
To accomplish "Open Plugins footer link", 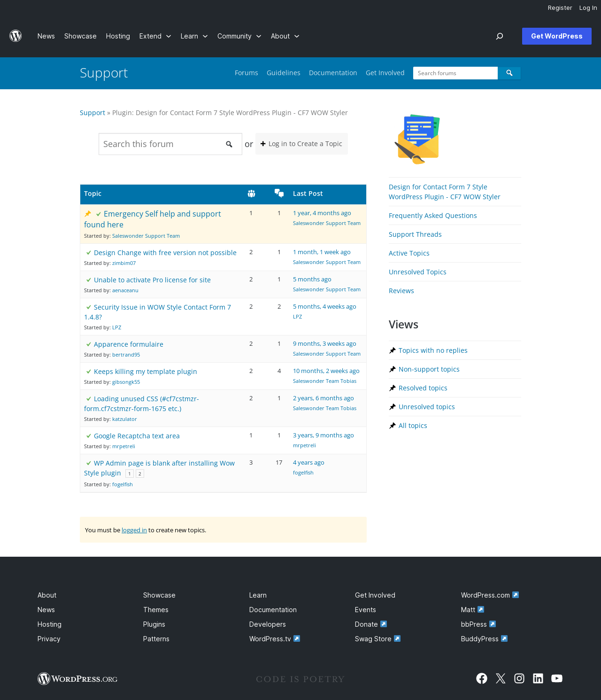I will click(x=154, y=624).
